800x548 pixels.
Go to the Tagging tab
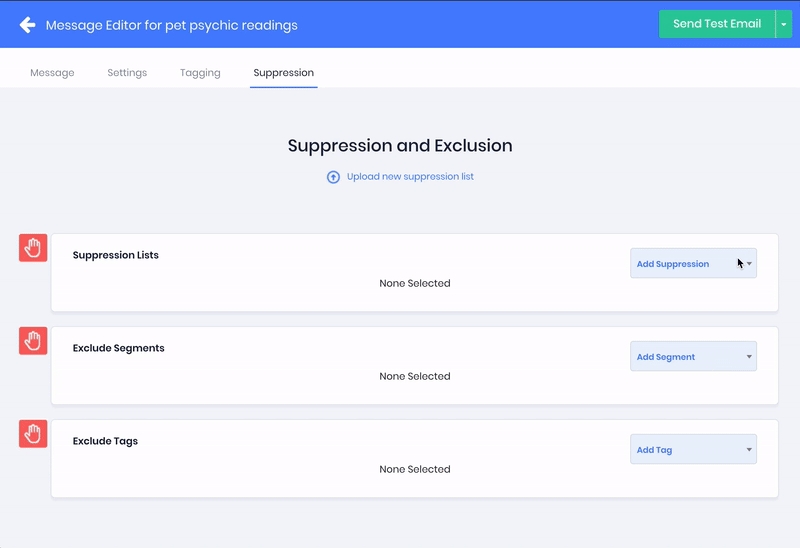200,73
